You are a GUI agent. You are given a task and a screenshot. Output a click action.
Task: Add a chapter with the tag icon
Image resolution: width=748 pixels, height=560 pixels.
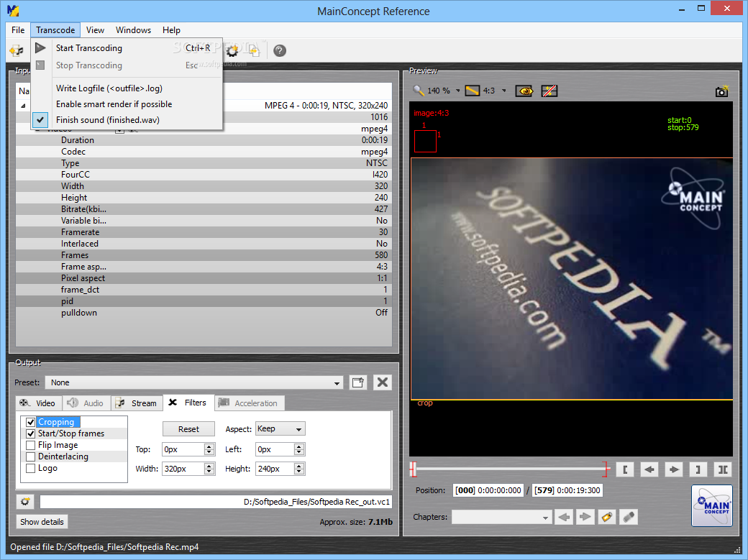pyautogui.click(x=607, y=517)
